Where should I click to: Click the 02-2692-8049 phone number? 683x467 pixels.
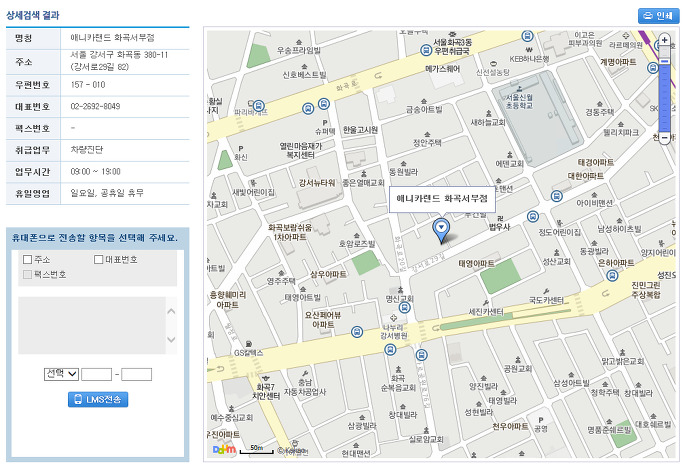pos(95,106)
